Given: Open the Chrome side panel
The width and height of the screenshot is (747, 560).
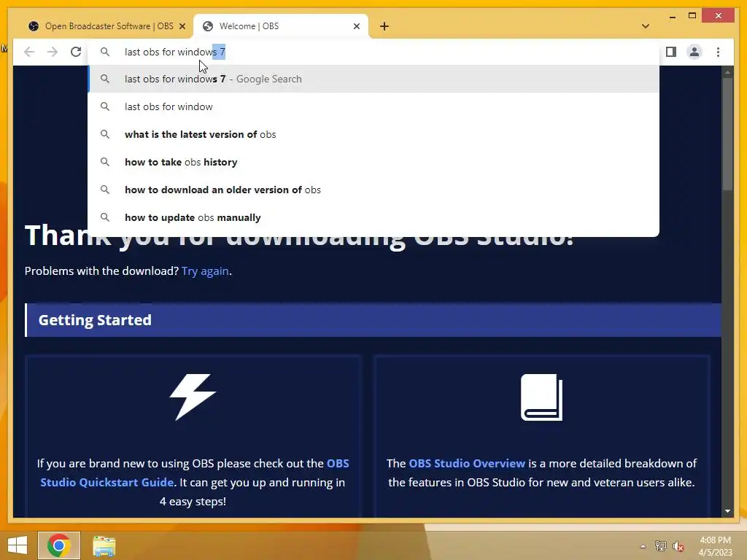Looking at the screenshot, I should 671,52.
